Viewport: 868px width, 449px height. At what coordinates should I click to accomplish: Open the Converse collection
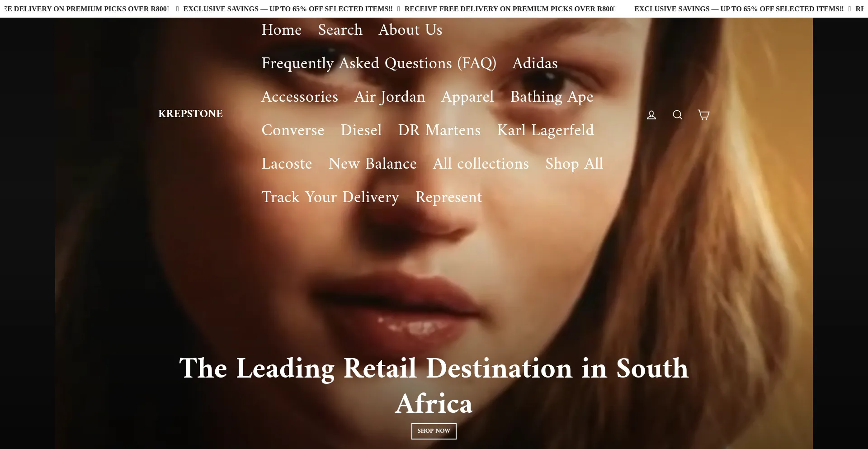292,130
